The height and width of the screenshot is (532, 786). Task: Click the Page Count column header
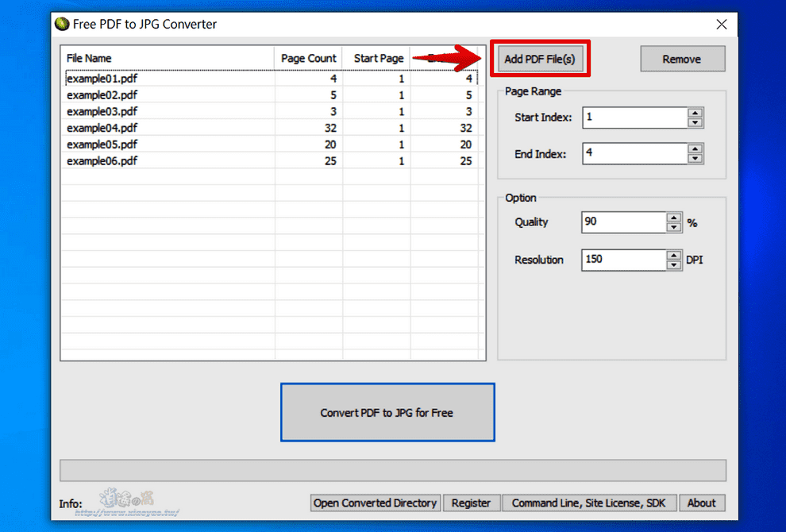tap(308, 58)
